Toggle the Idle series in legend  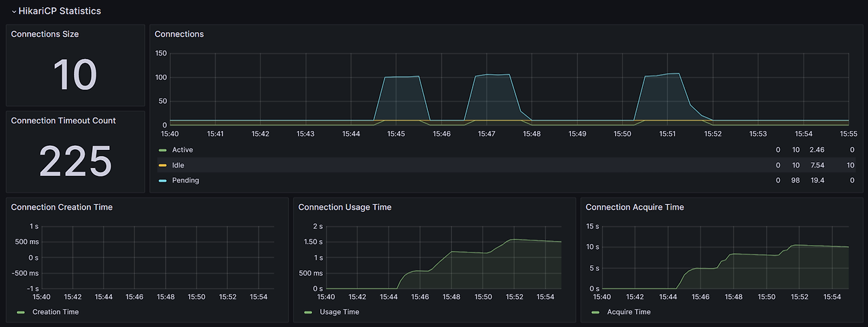pyautogui.click(x=178, y=165)
